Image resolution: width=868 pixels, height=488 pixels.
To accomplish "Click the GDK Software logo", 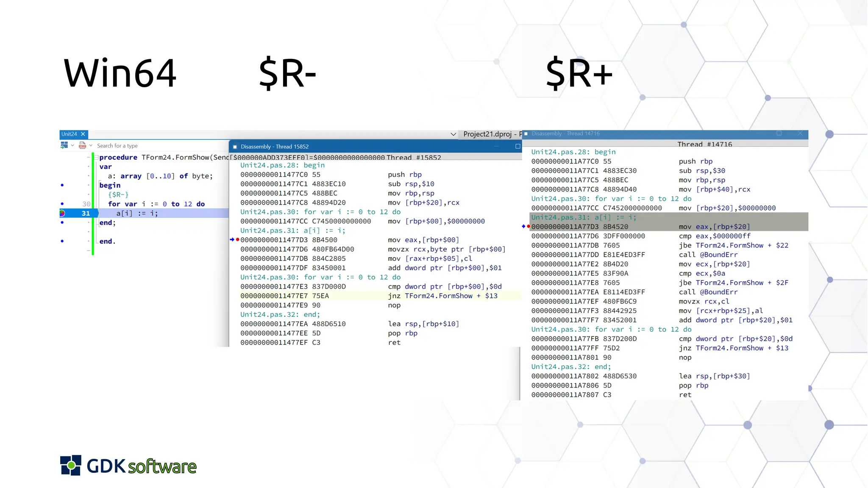I will [128, 466].
